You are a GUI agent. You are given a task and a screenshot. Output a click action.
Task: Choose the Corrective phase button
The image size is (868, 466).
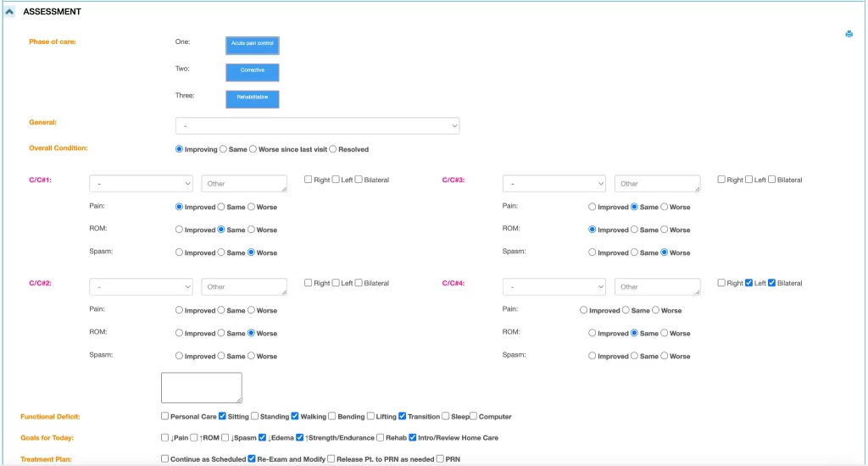pos(252,72)
